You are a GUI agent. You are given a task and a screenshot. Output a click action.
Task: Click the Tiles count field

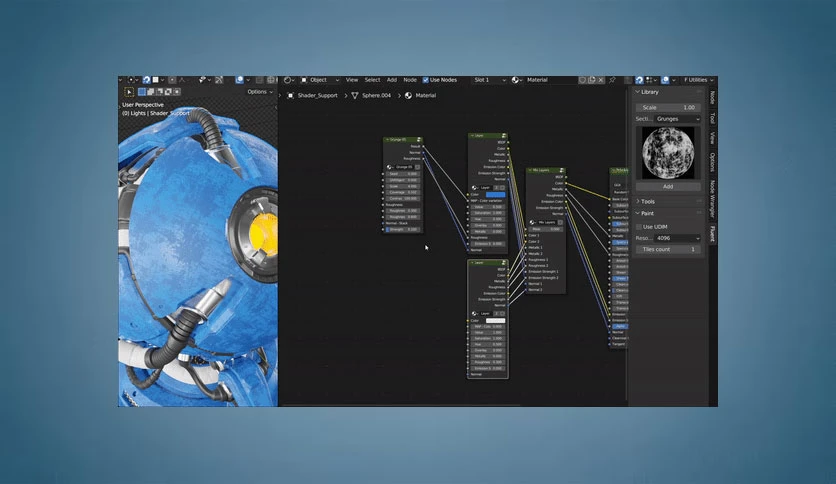click(x=668, y=249)
